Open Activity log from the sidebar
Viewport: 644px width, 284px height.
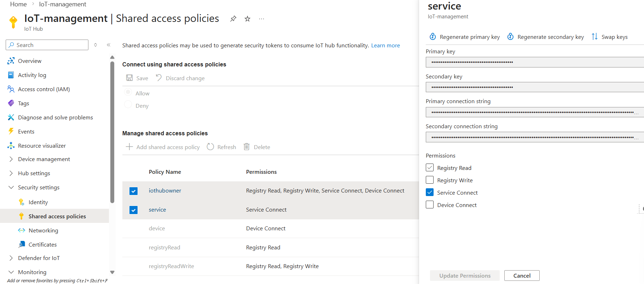click(32, 75)
